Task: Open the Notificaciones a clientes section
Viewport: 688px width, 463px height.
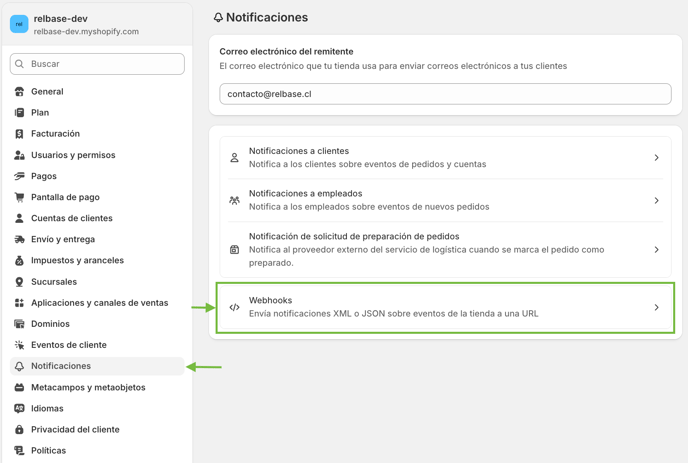Action: (445, 158)
